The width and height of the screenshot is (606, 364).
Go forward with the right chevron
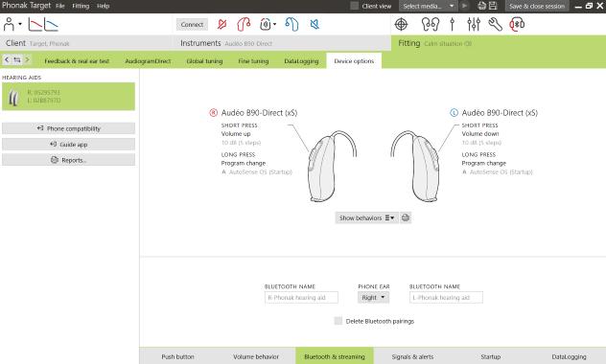(x=27, y=59)
